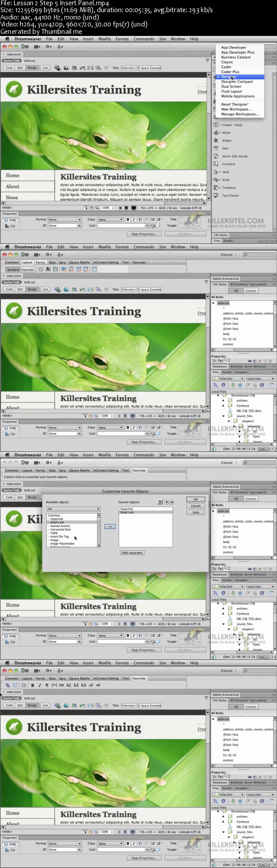Insert Hyperlink icon in Favorites bar, 00:04:31 frame

(x=7, y=685)
